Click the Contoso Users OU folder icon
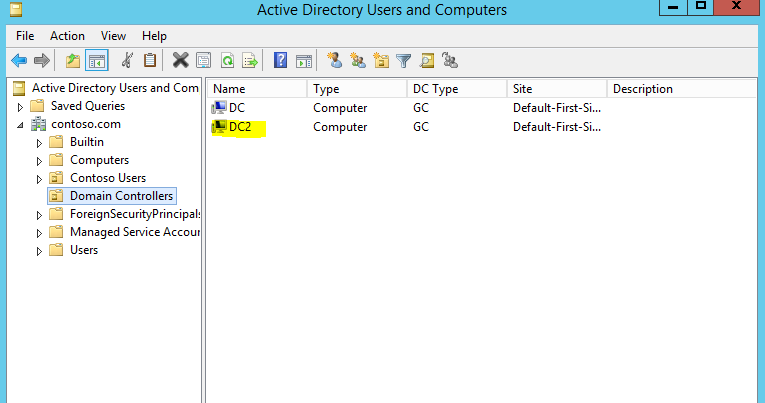 [x=57, y=178]
